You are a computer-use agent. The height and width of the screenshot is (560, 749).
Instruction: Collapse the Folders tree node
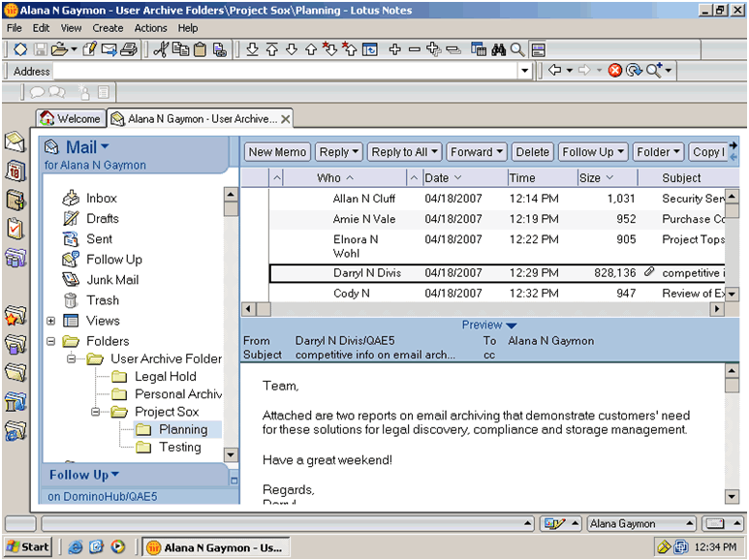pyautogui.click(x=50, y=341)
